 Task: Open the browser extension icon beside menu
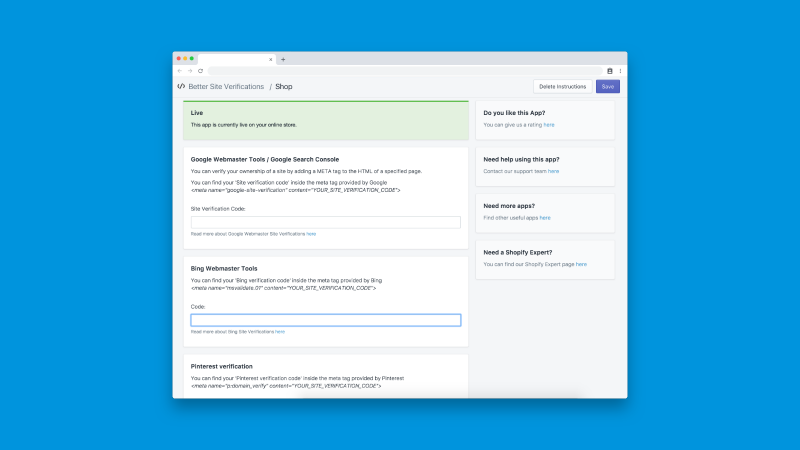[x=610, y=71]
